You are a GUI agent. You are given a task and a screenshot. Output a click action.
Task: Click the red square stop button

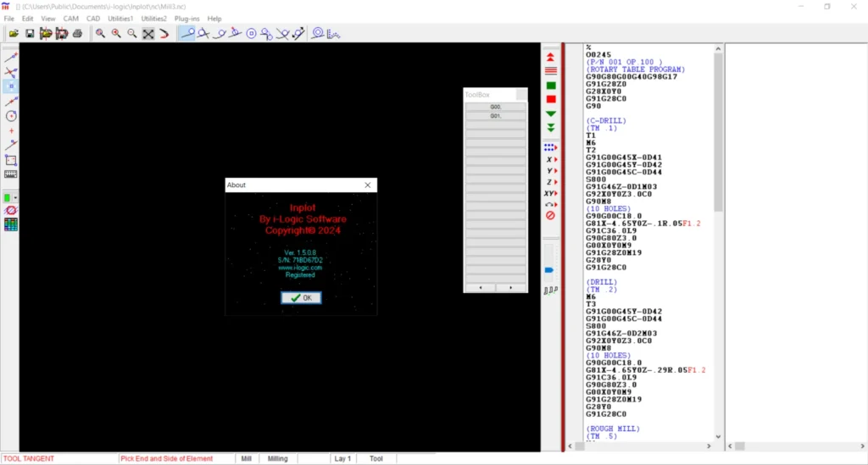tap(551, 99)
